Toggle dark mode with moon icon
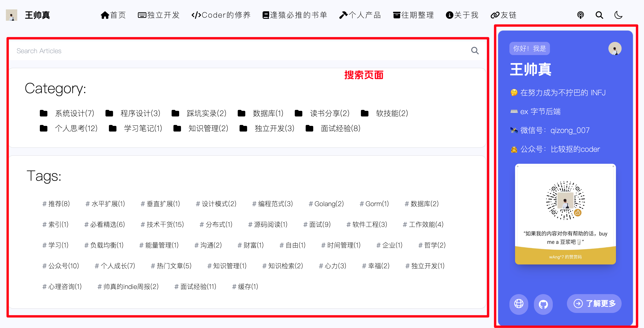Screen dimensions: 644x328 pos(618,15)
